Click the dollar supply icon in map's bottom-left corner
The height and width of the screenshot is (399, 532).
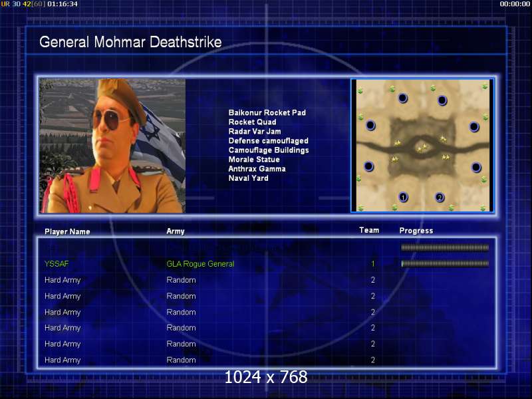point(360,207)
